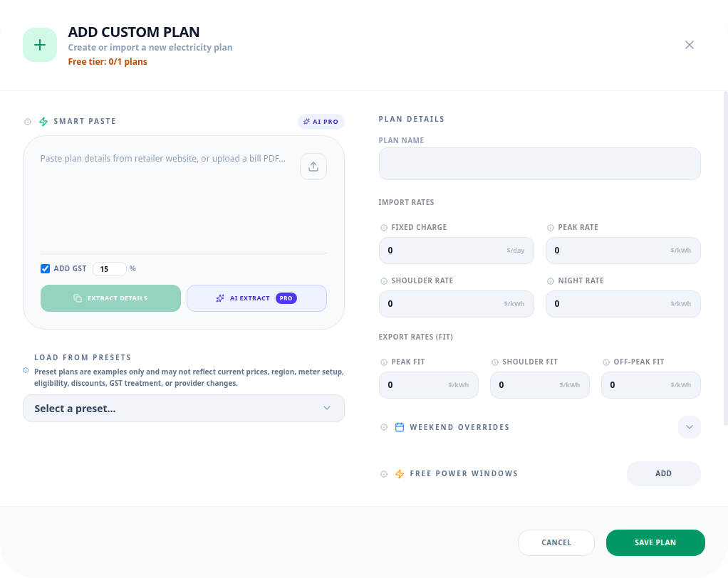Click info icon beside Off-Peak FIT
Screen dimensions: 728x578
point(606,362)
